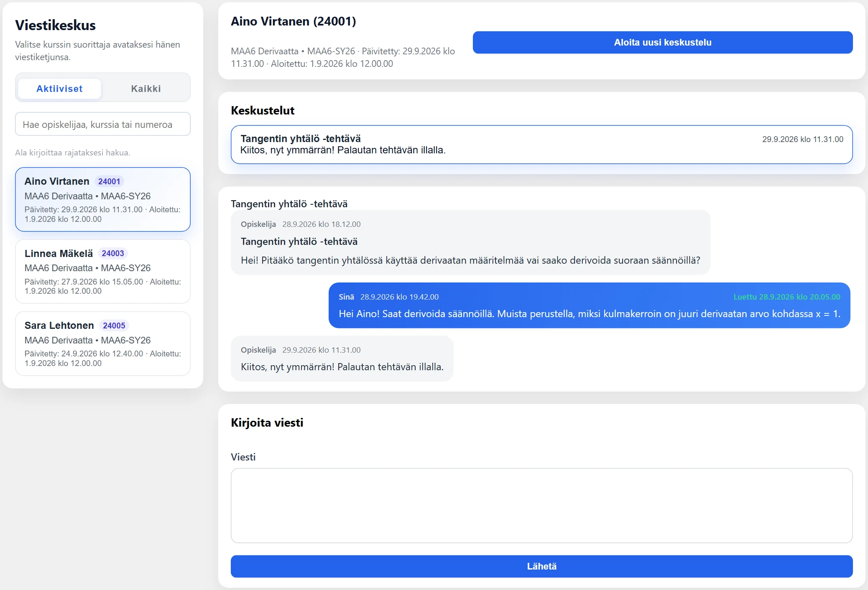Click the latest Opiskelija message 'Kiitos, nyt ymmärrän'
868x590 pixels.
point(342,359)
